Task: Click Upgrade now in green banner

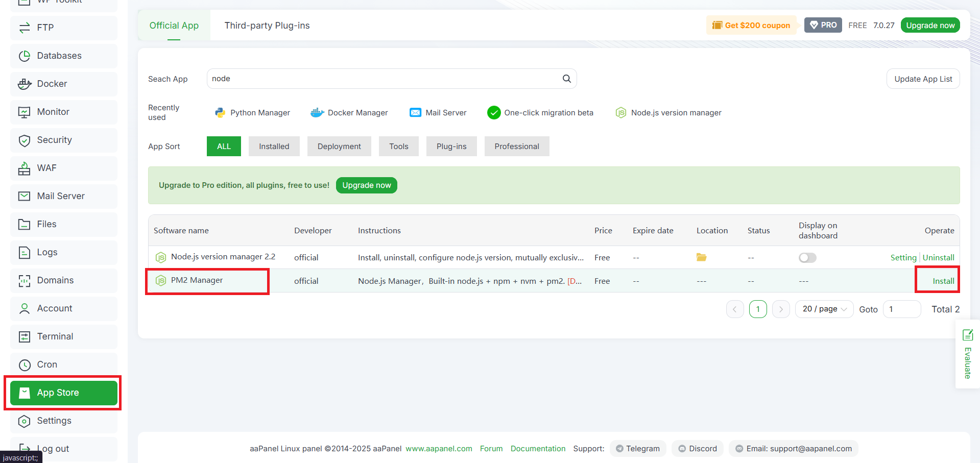Action: (x=367, y=185)
